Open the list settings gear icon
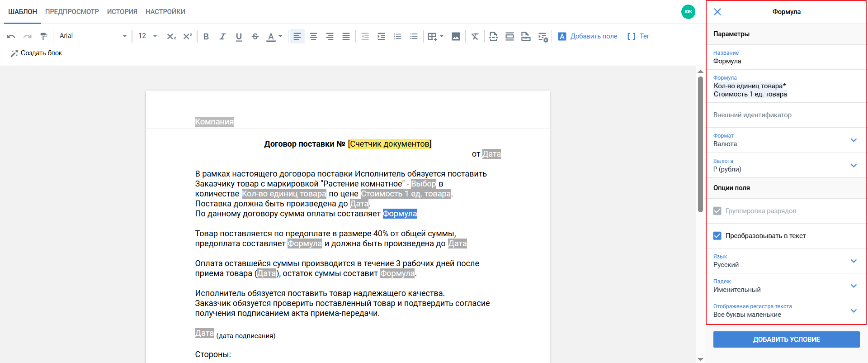Viewport: 868px width, 363px height. 543,37
